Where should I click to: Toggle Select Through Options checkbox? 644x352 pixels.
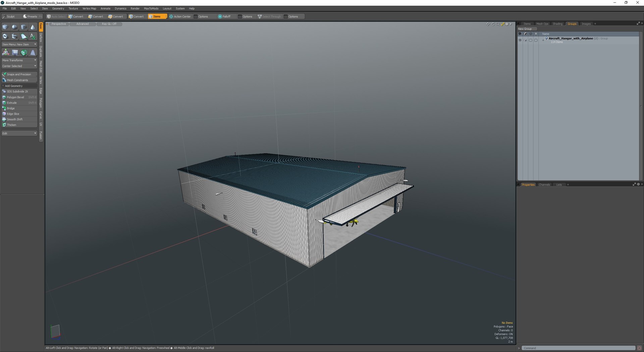click(286, 16)
